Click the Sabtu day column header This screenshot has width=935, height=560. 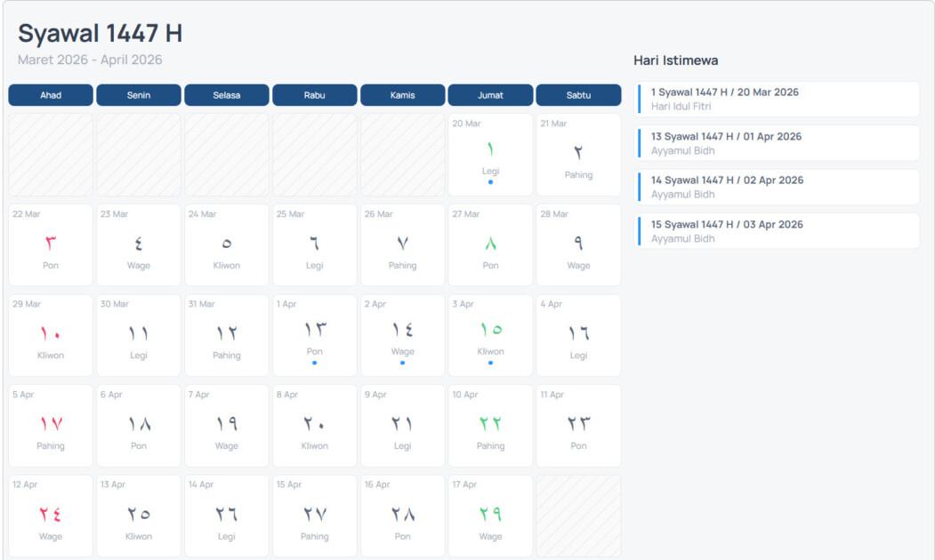pos(578,95)
